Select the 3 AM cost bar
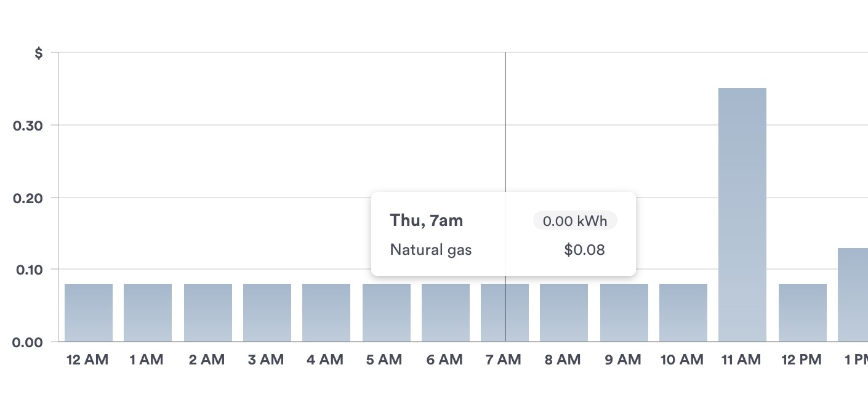 coord(267,312)
